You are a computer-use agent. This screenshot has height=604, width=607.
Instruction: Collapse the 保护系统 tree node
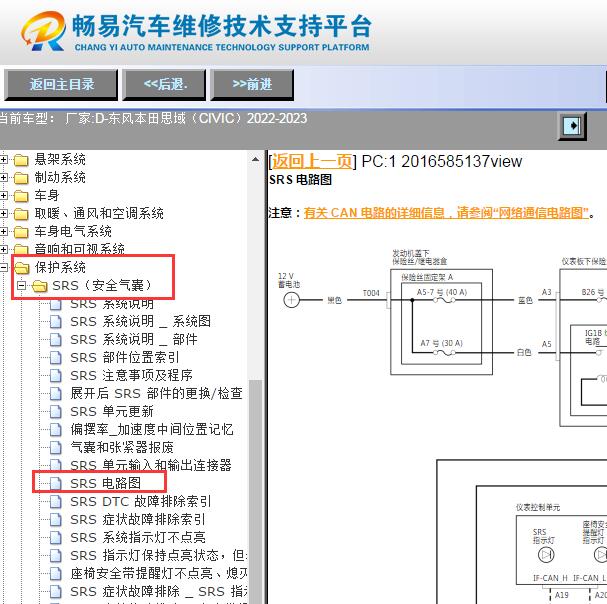click(x=3, y=267)
